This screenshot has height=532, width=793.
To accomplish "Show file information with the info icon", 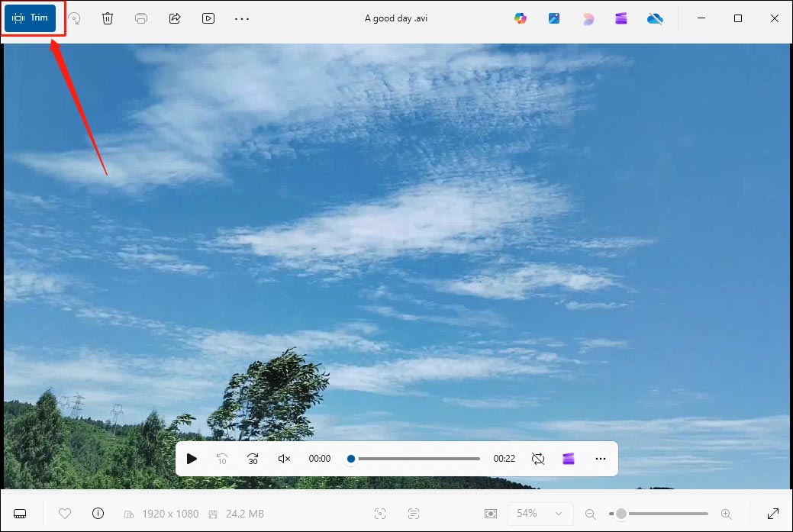I will tap(98, 513).
